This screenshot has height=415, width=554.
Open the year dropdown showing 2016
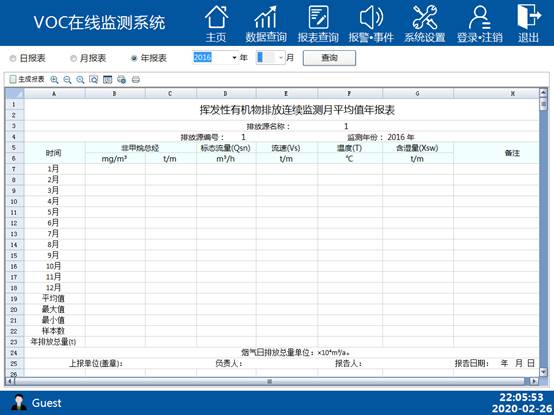click(234, 58)
